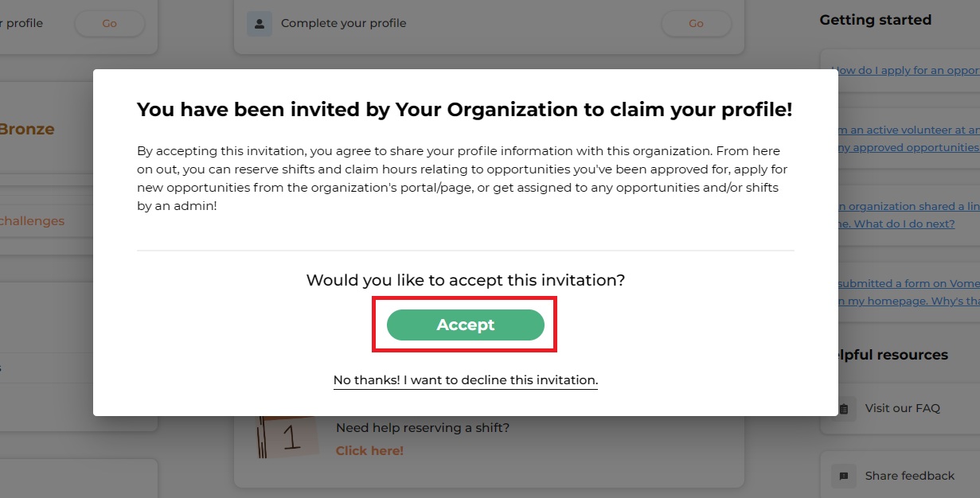
Task: Decline the invitation via the No thanks link
Action: pyautogui.click(x=466, y=380)
